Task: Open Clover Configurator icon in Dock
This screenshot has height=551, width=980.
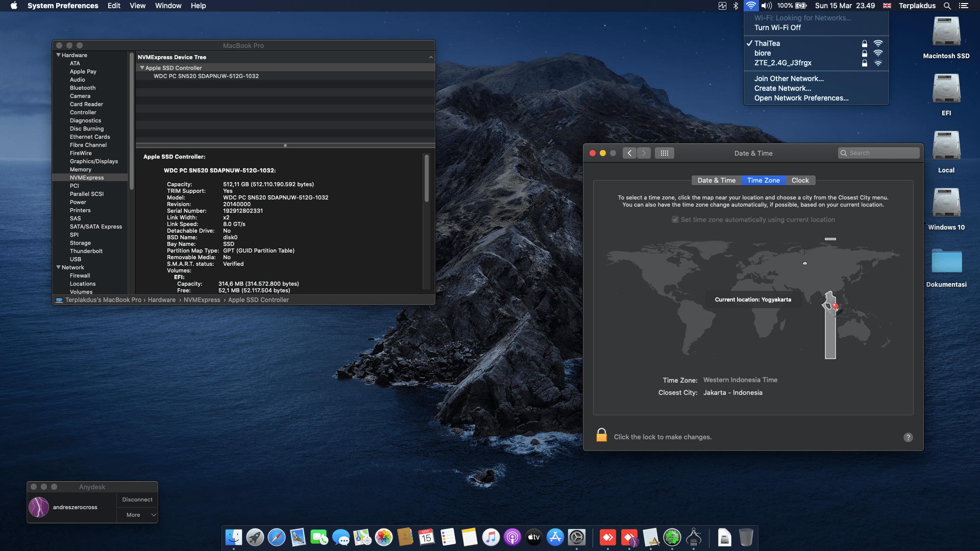Action: click(x=672, y=537)
